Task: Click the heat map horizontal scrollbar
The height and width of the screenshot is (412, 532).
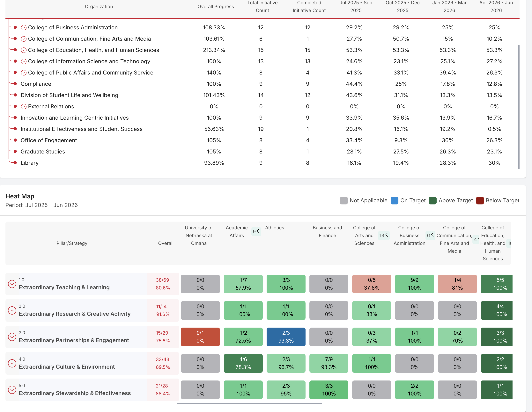Action: click(x=249, y=403)
